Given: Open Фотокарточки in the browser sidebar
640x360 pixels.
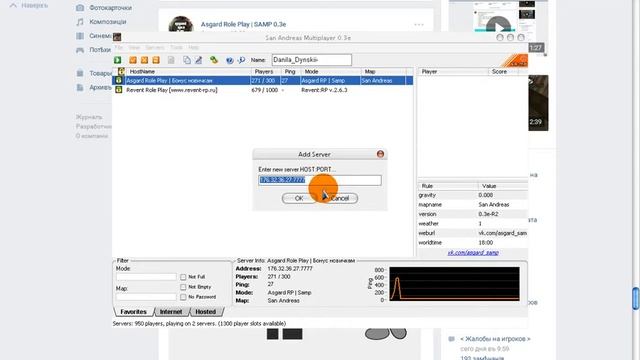Looking at the screenshot, I should [111, 8].
